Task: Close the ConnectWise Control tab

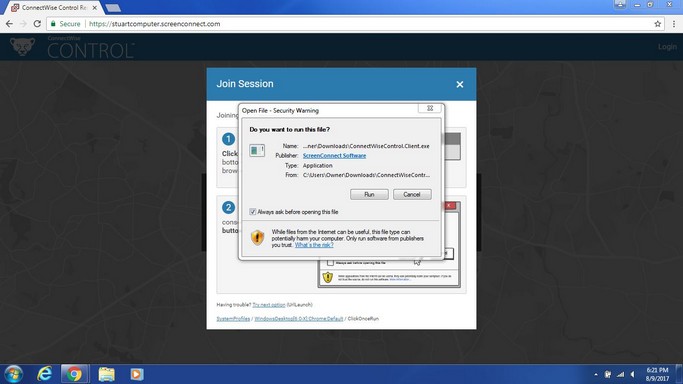Action: (95, 8)
